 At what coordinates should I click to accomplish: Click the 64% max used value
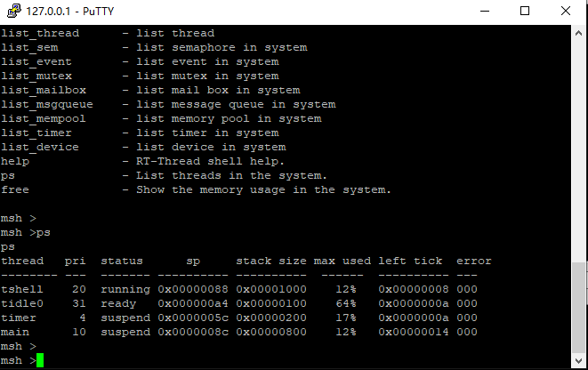pyautogui.click(x=346, y=303)
